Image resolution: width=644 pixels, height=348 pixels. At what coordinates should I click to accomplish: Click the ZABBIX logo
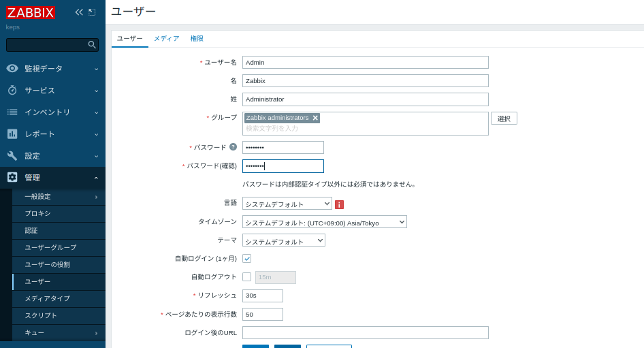[31, 12]
